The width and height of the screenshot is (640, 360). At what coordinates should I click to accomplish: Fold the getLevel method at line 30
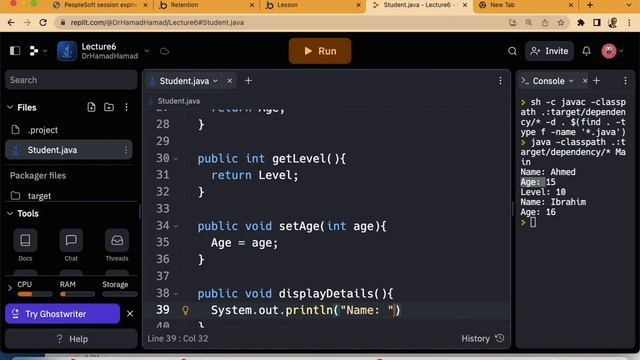point(176,158)
